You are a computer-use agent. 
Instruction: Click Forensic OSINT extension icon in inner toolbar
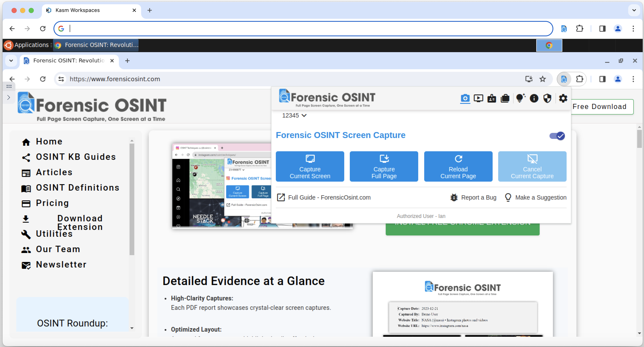564,79
